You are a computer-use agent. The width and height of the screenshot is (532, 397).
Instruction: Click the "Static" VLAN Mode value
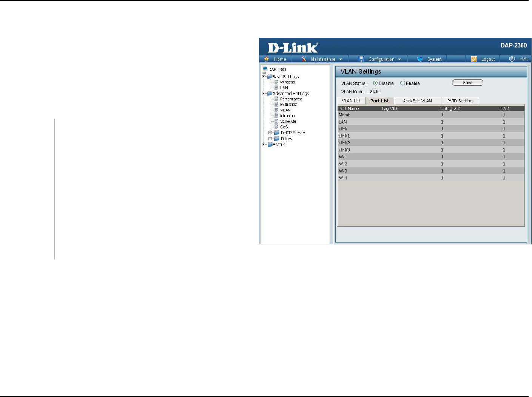click(375, 92)
